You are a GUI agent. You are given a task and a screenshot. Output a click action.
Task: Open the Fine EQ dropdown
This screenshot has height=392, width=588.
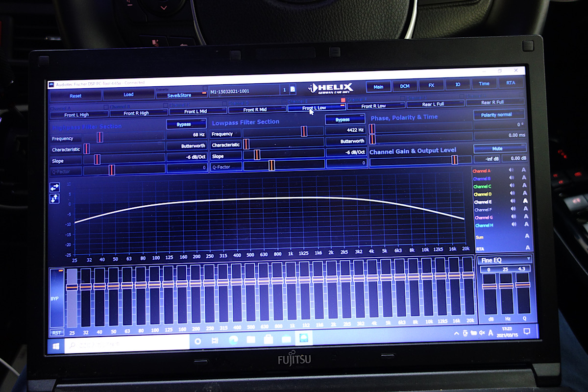pos(504,260)
